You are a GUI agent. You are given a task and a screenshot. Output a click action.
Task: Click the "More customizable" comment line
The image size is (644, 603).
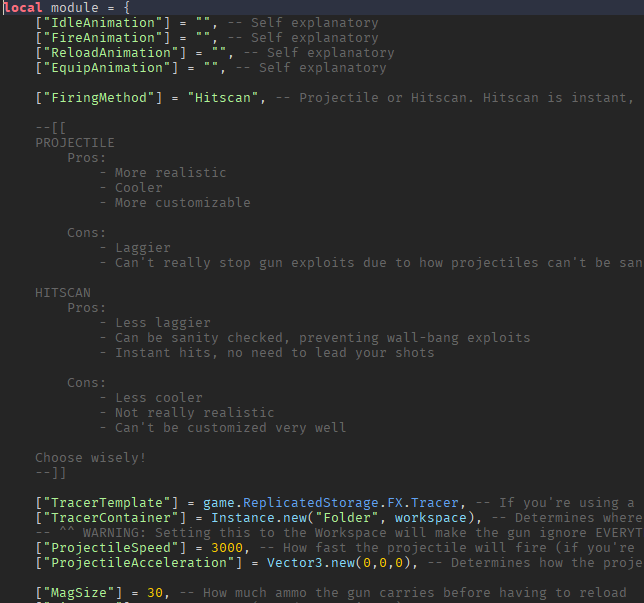[175, 203]
